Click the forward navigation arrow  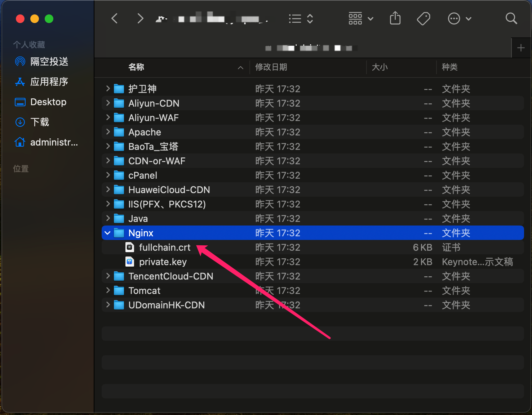click(140, 18)
